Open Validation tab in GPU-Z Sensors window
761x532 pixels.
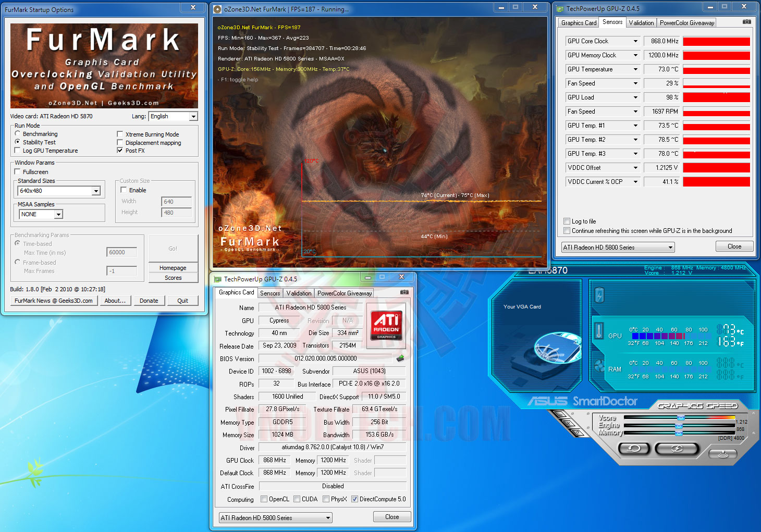(x=641, y=23)
